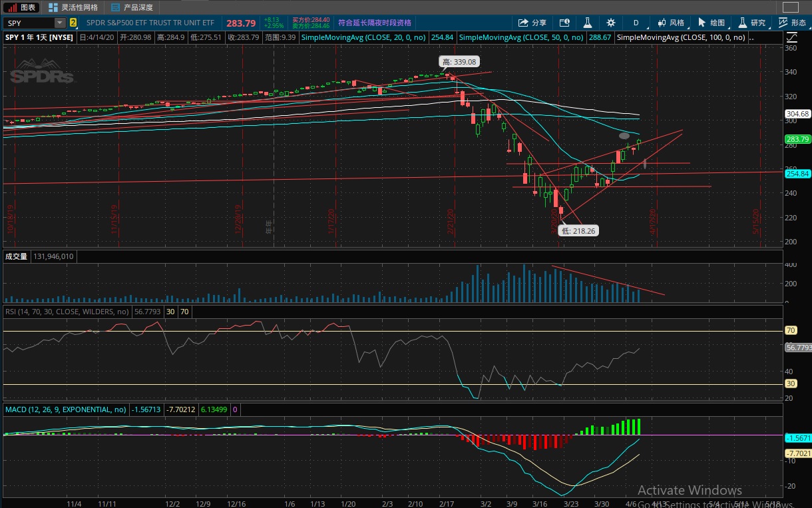Click the 收:283.79 close price field
The height and width of the screenshot is (508, 812).
(243, 37)
